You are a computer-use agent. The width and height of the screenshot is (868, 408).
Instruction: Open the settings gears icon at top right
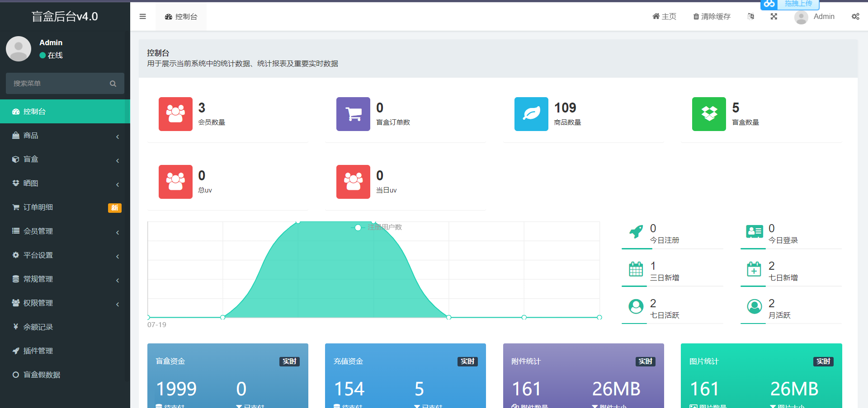[855, 17]
